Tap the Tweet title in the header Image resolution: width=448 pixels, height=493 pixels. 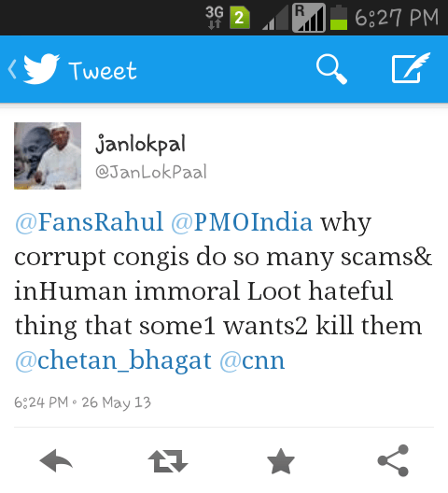[103, 70]
